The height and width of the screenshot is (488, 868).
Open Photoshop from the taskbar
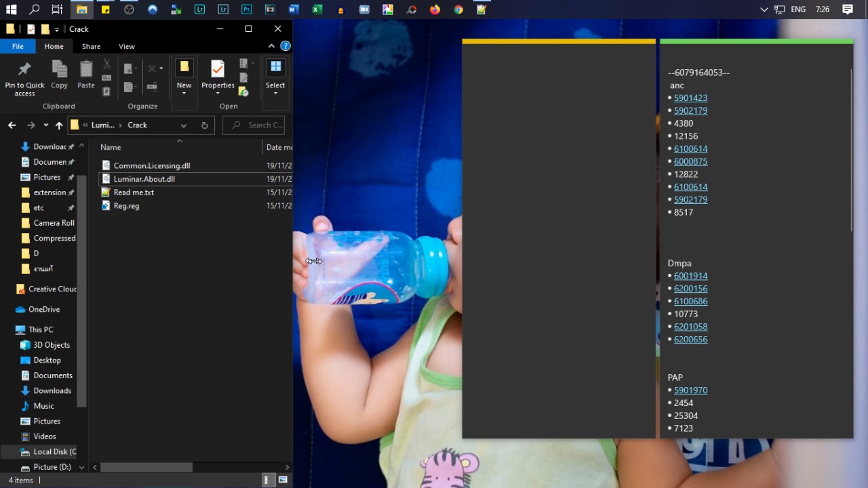[247, 9]
